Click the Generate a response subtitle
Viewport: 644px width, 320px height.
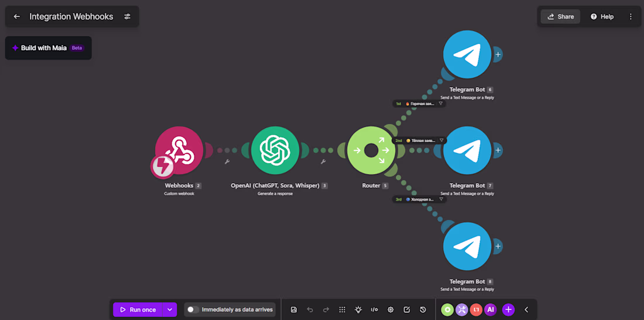pos(275,194)
